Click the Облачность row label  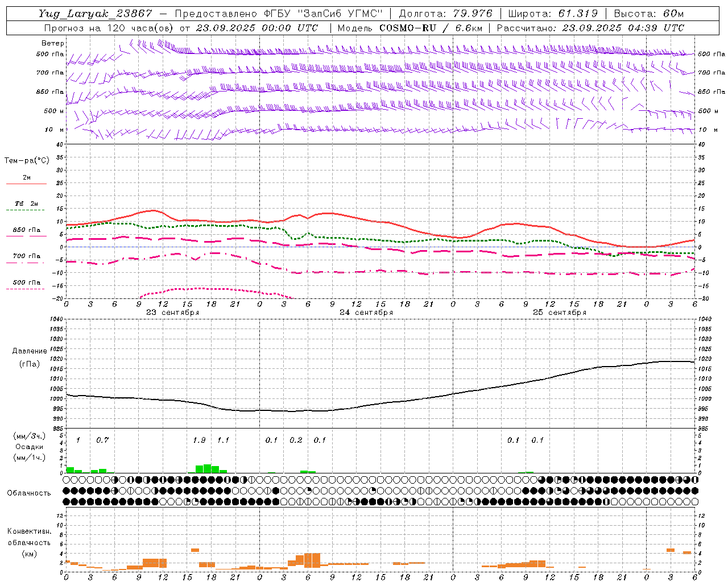29,493
